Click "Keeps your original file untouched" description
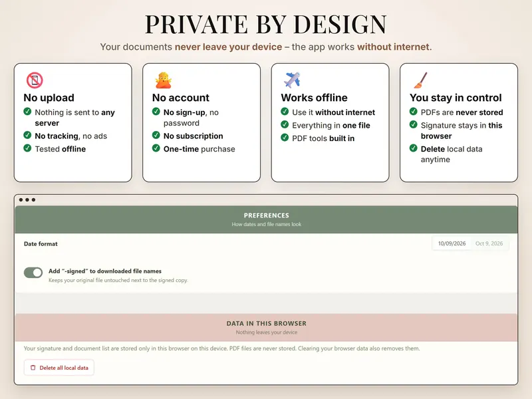 point(118,280)
